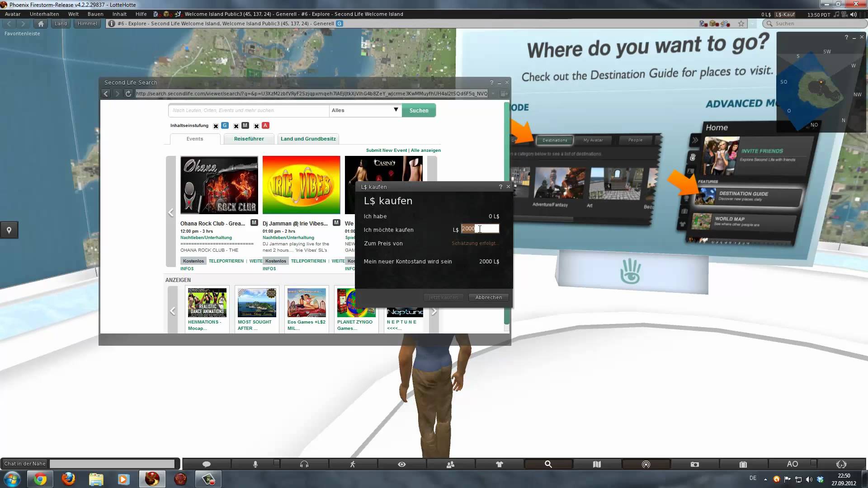Go back in Second Life Search browser
The width and height of the screenshot is (868, 488).
coord(106,94)
